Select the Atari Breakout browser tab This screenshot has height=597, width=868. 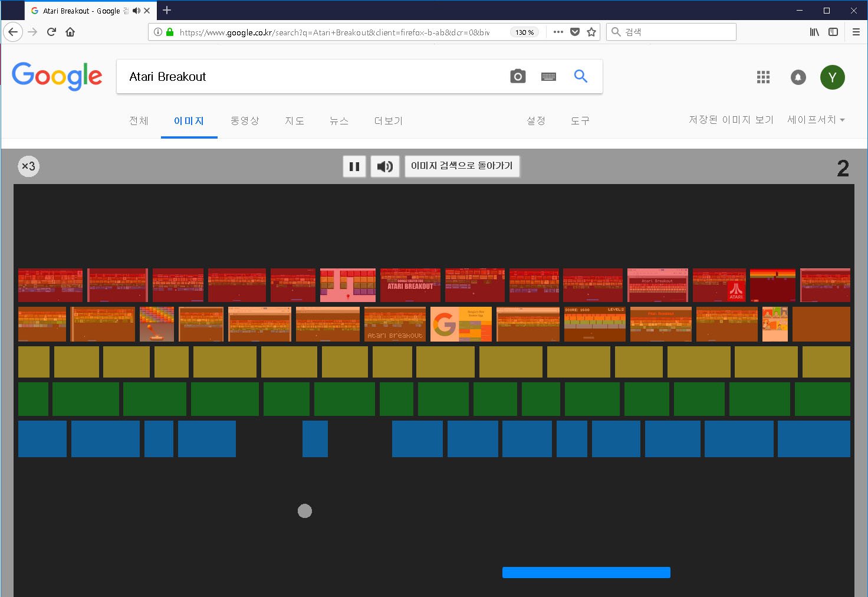click(x=90, y=11)
